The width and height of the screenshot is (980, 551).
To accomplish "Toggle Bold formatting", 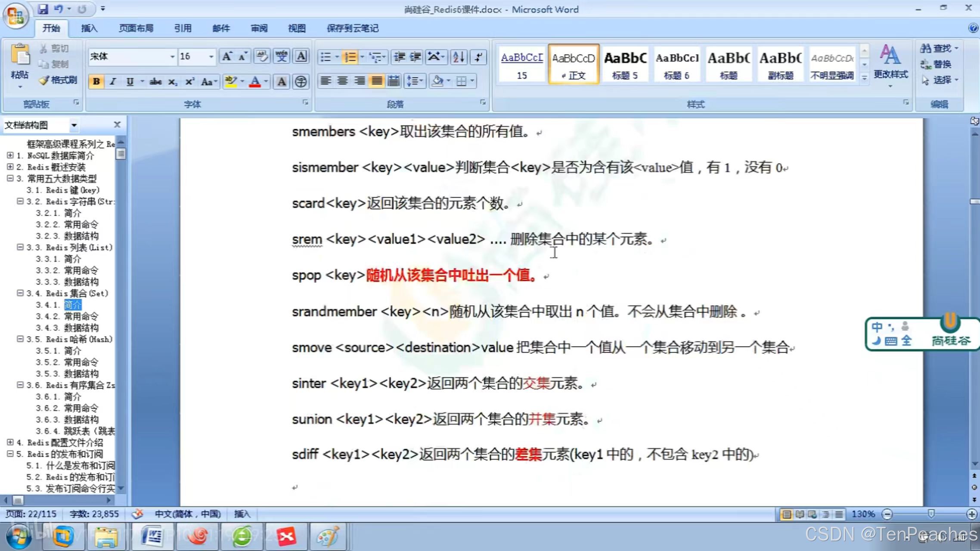I will click(96, 81).
